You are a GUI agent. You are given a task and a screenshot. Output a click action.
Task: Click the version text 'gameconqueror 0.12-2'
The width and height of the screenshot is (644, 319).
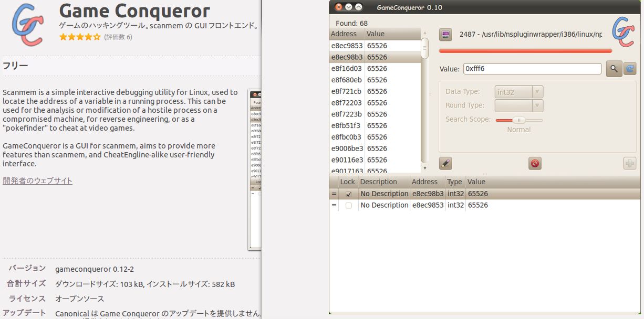click(95, 269)
